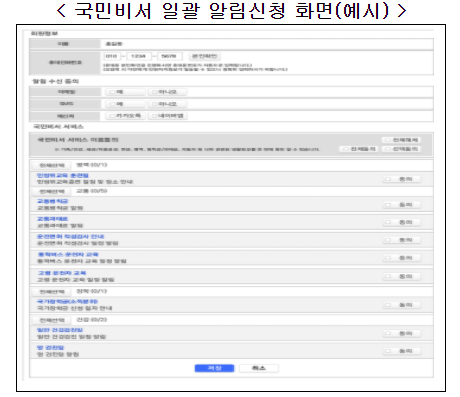Screen dimensions: 460x397
Task: Open the 통학버스 운전자 교육 link
Action: pos(68,254)
